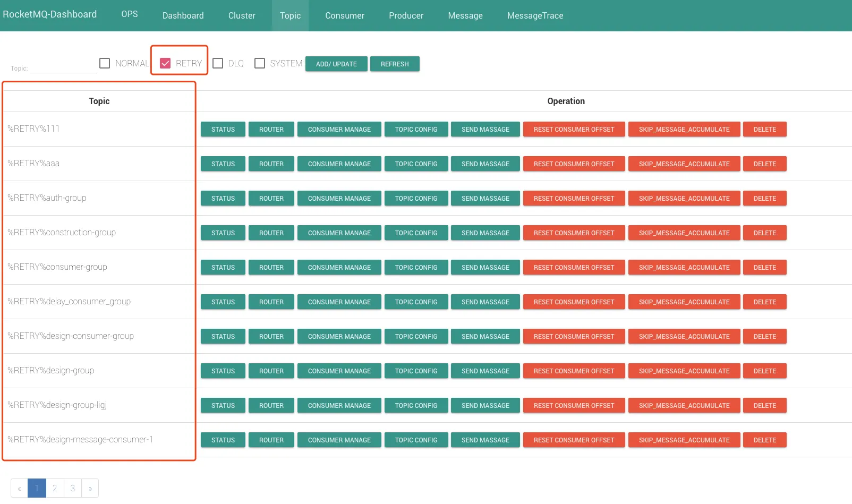Image resolution: width=852 pixels, height=504 pixels.
Task: Tick the DLQ filter checkbox
Action: [x=218, y=63]
